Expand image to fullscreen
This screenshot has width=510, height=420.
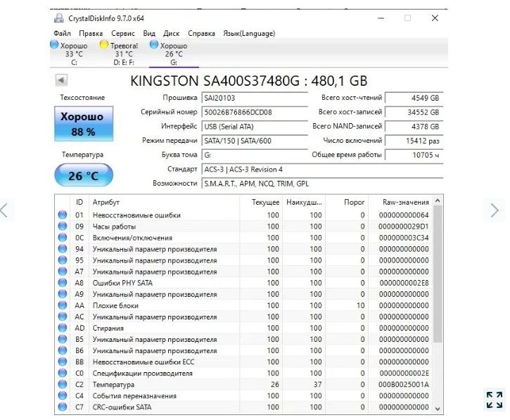pyautogui.click(x=495, y=400)
